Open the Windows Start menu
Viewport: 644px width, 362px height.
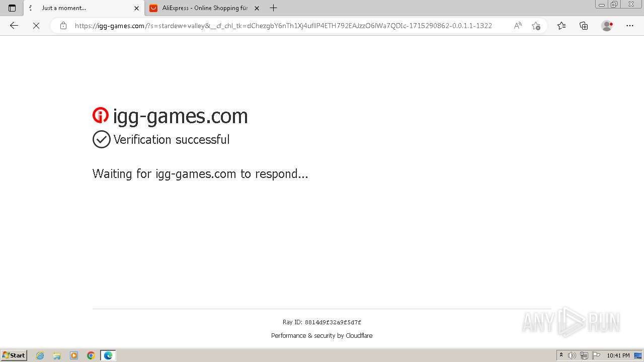[14, 355]
